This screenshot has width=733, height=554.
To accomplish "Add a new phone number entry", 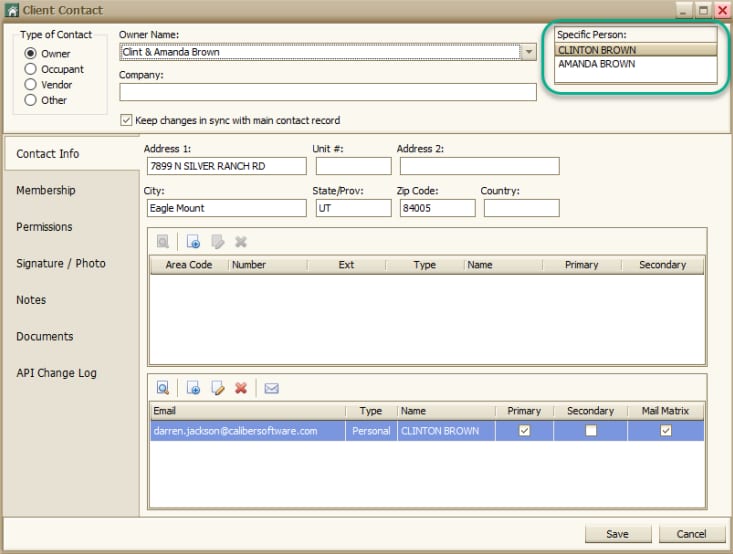I will [x=193, y=242].
